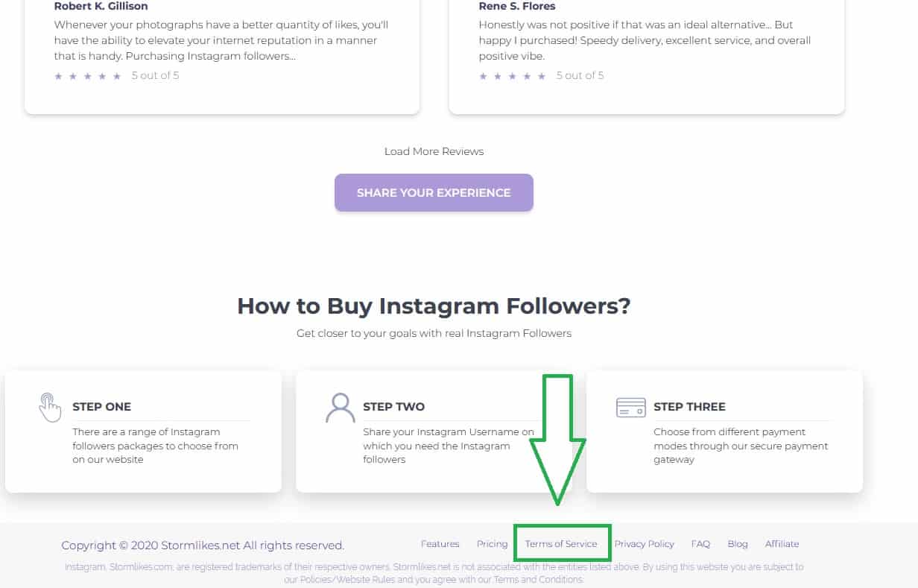The width and height of the screenshot is (918, 588).
Task: Open the FAQ footer link
Action: point(700,544)
